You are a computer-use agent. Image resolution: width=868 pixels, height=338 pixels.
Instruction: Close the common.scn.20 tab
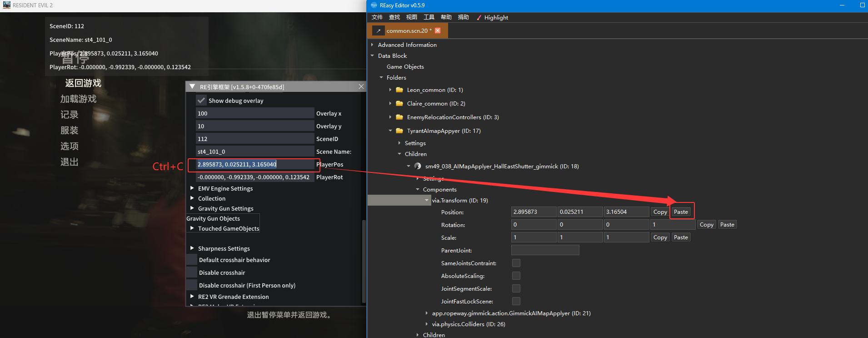438,30
